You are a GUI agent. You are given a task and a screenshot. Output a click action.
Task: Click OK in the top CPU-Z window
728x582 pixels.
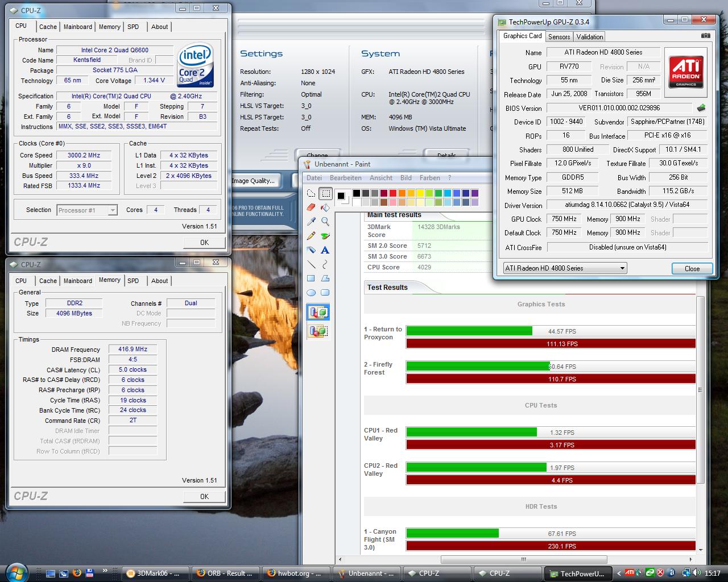click(204, 242)
